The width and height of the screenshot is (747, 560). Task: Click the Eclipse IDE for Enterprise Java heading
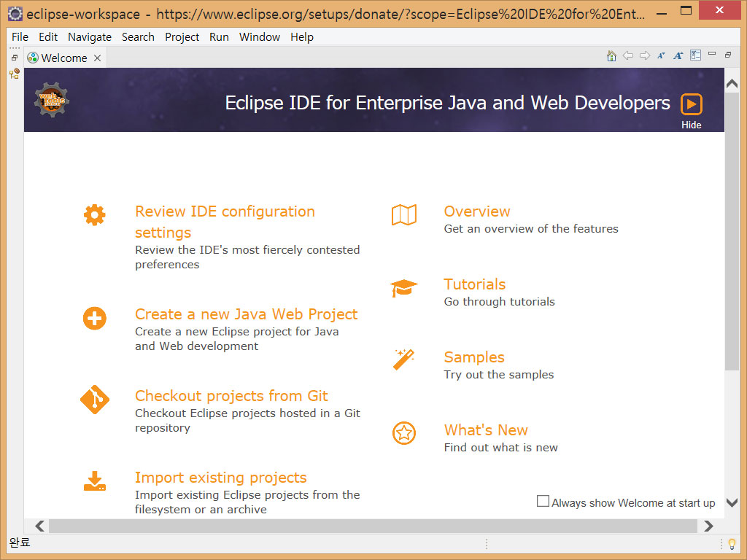pyautogui.click(x=447, y=103)
